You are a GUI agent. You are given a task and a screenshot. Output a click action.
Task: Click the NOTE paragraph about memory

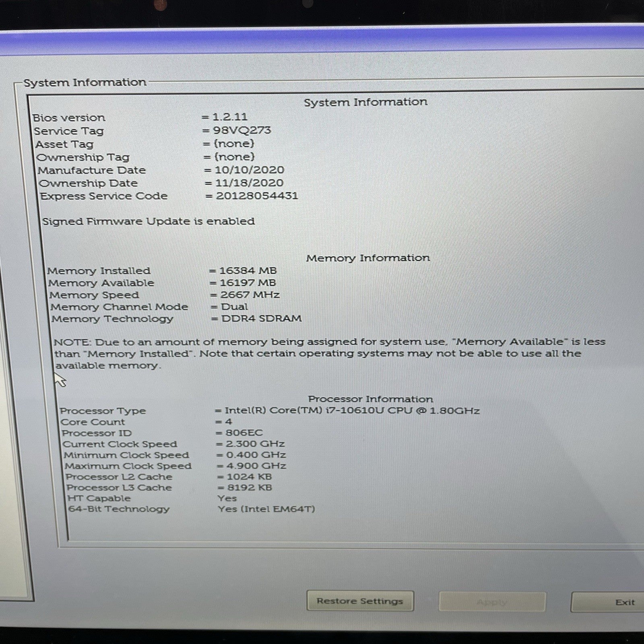click(x=329, y=353)
